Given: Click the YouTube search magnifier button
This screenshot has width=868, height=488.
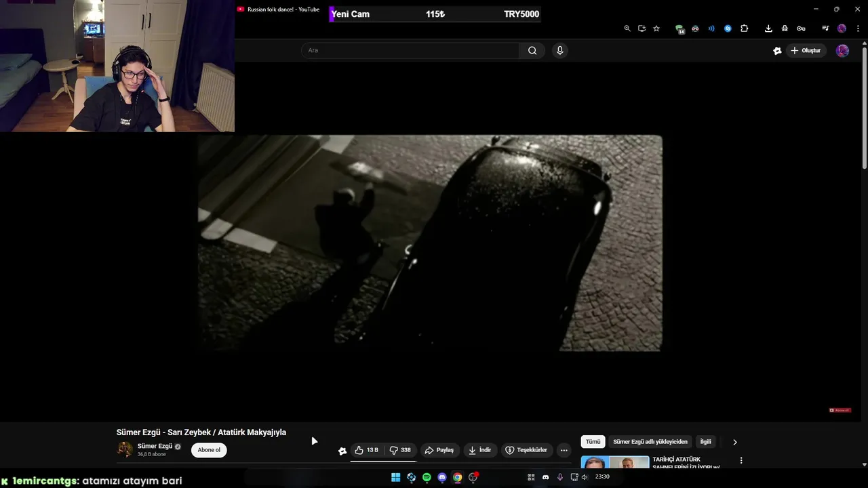Looking at the screenshot, I should coord(532,50).
